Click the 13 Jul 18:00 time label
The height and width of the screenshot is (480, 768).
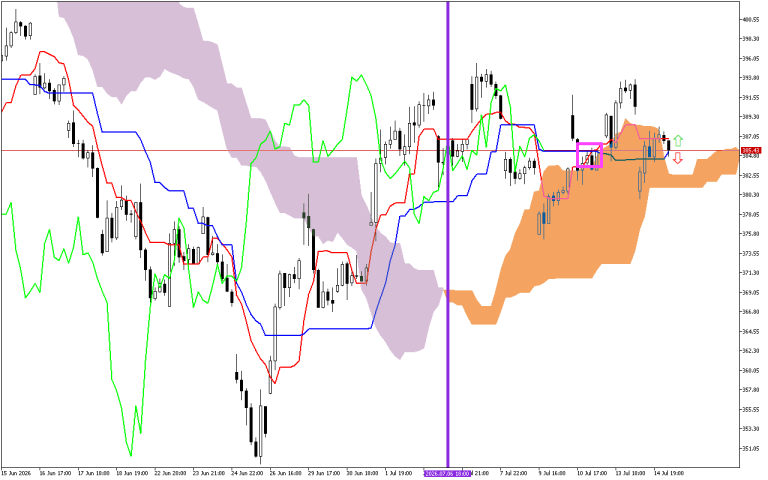[629, 474]
